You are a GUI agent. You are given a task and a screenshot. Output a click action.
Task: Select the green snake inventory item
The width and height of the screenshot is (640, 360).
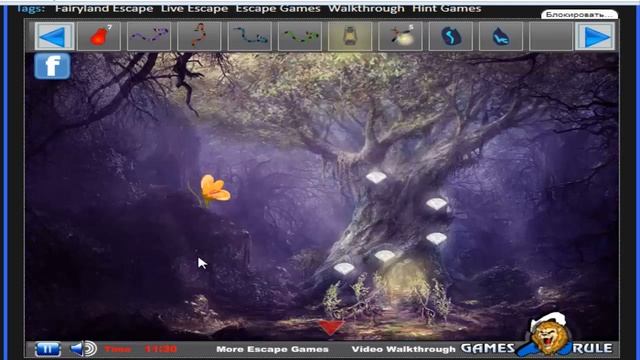point(300,36)
